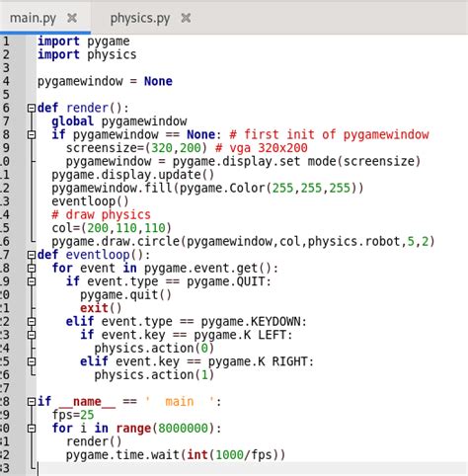468x476 pixels.
Task: Collapse the 'elif event.key == pygame.K_RIGHT' fold
Action: coord(32,361)
